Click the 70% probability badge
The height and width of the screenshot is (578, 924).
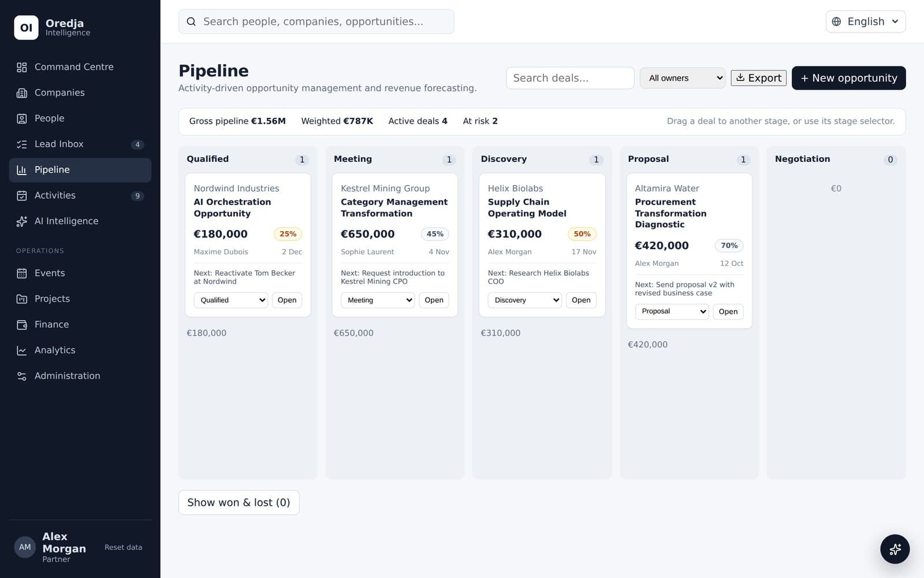pyautogui.click(x=729, y=246)
